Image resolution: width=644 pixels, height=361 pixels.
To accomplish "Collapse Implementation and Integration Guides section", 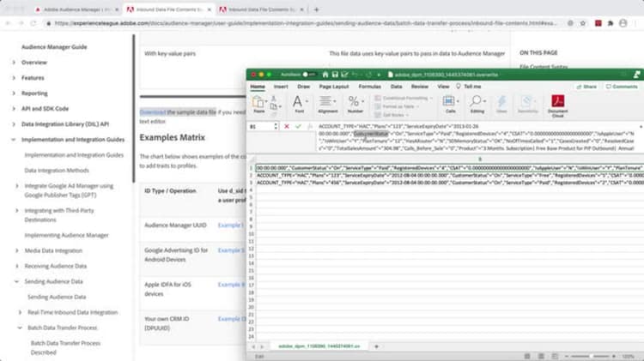I will [x=13, y=140].
